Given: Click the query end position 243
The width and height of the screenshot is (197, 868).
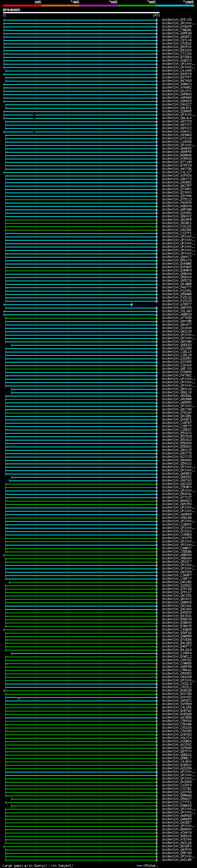Looking at the screenshot, I should pyautogui.click(x=155, y=15).
